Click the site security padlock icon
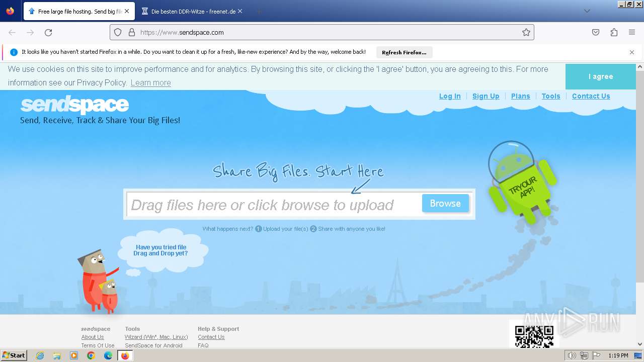Viewport: 644px width, 362px height. click(132, 32)
